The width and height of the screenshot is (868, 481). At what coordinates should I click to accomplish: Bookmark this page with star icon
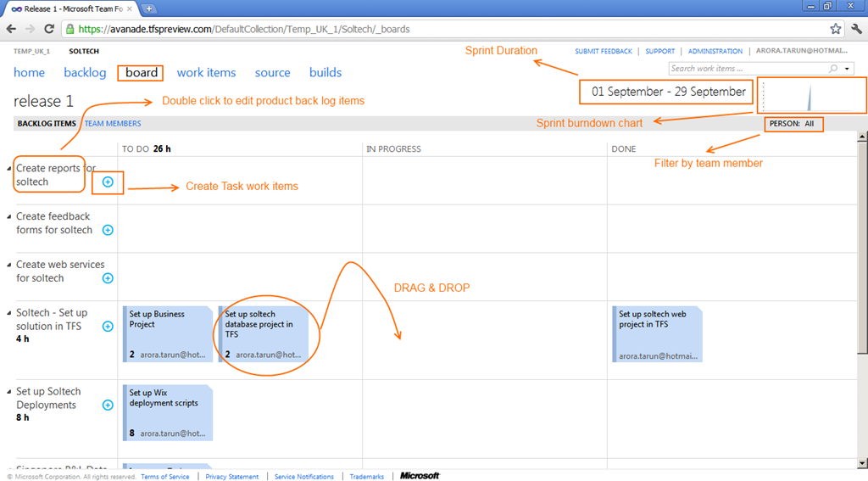click(835, 29)
